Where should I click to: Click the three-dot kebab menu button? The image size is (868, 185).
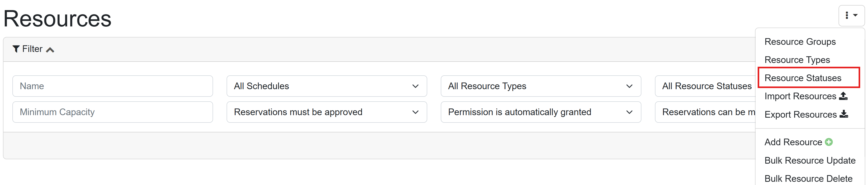(x=851, y=15)
